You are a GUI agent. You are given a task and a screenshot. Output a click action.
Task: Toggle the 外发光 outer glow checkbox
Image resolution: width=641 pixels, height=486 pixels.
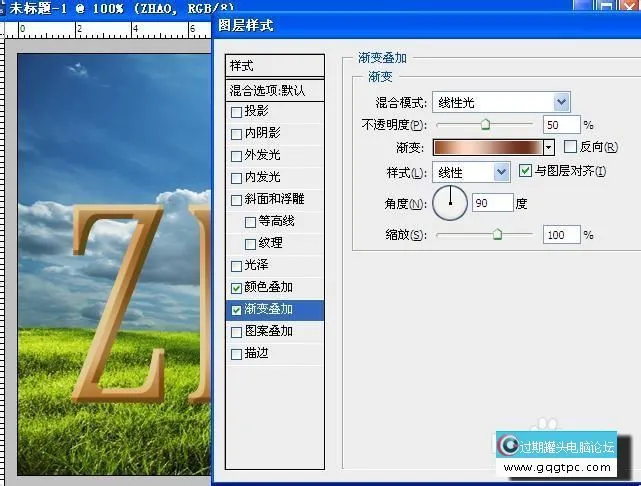coord(236,157)
